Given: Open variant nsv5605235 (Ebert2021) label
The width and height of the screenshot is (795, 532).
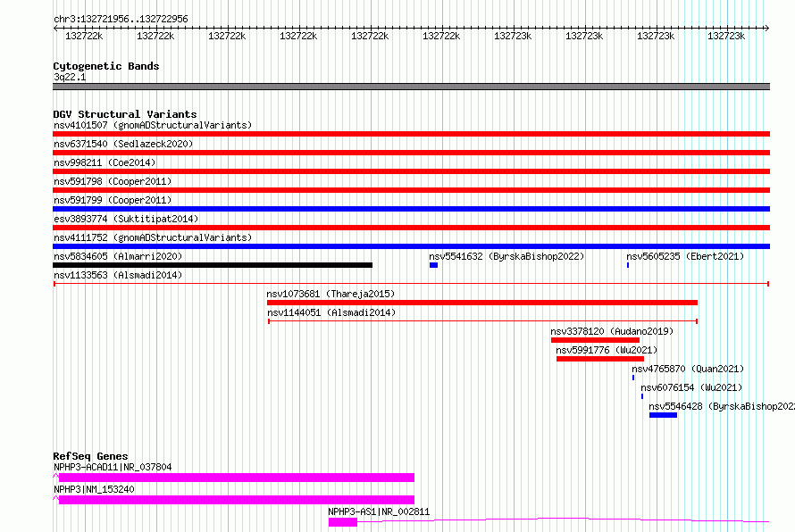Looking at the screenshot, I should [685, 256].
